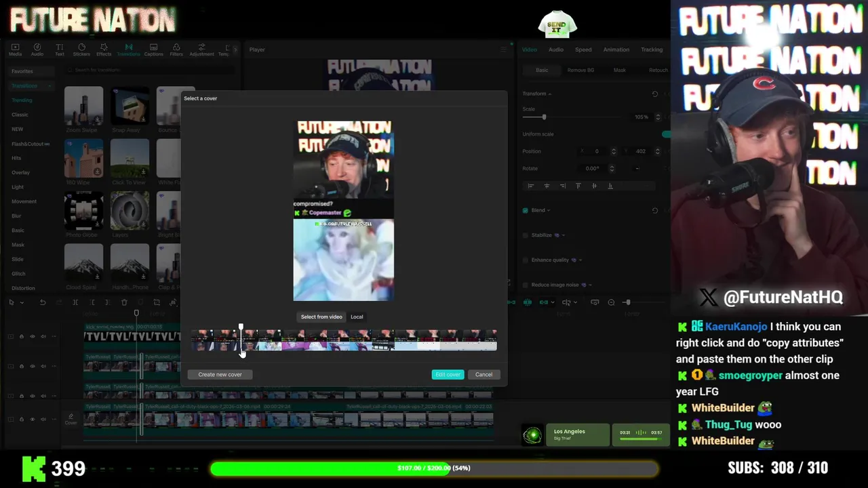868x488 pixels.
Task: Click the undo arrow in timeline toolbar
Action: [x=43, y=302]
